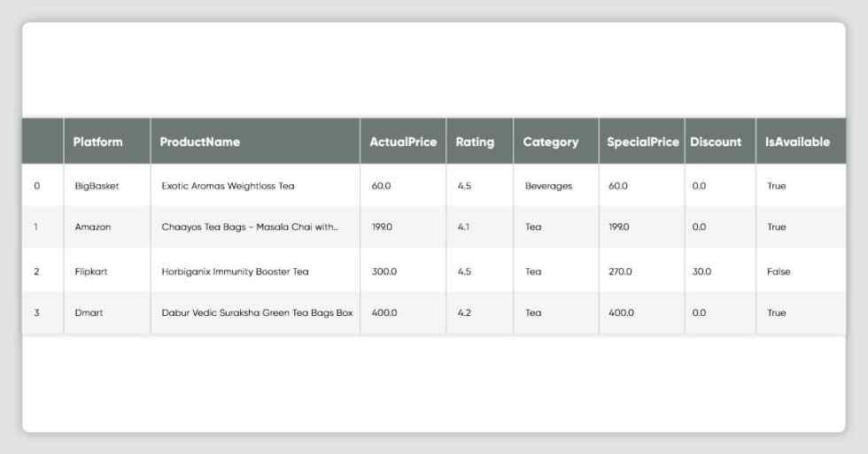868x454 pixels.
Task: Click row index 1
Action: coord(36,227)
